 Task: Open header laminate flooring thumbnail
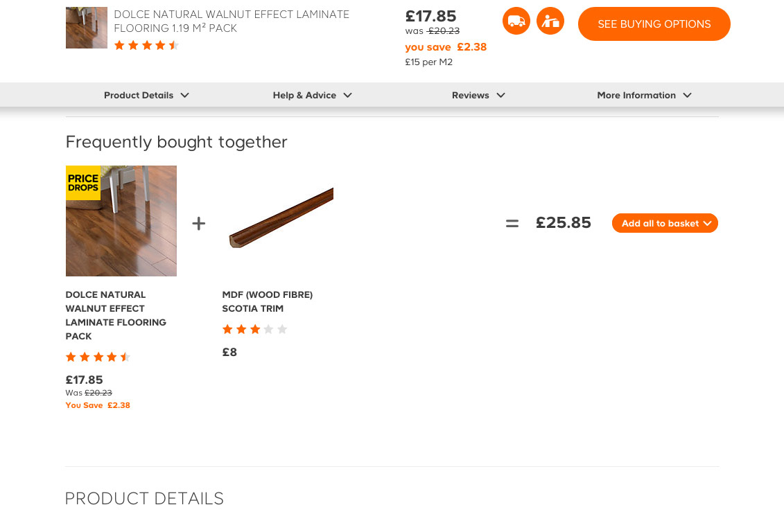[87, 28]
